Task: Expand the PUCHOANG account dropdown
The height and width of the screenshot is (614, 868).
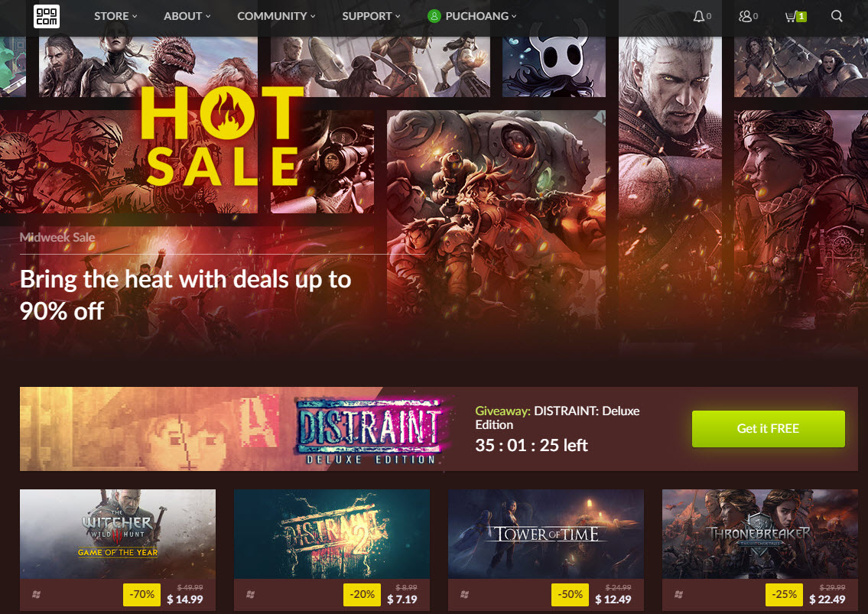Action: click(x=480, y=16)
